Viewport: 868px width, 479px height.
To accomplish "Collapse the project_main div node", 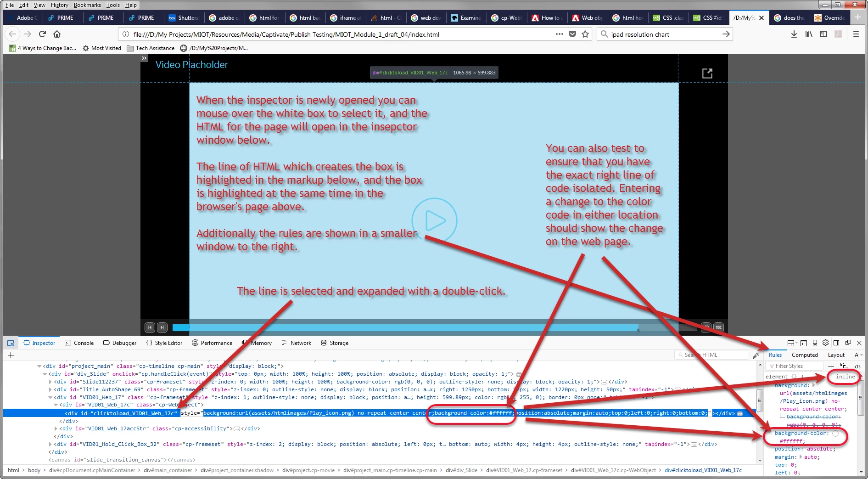I will [x=39, y=366].
